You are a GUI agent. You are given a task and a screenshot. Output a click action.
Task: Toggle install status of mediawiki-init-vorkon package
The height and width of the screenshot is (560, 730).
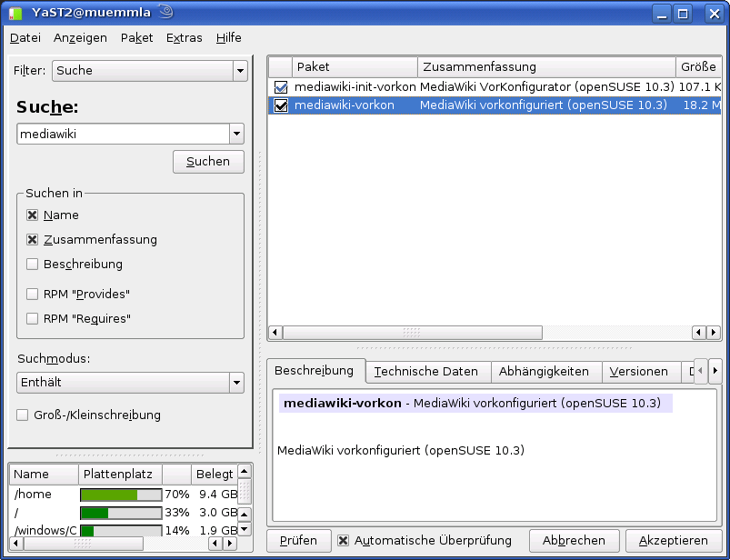coord(281,87)
